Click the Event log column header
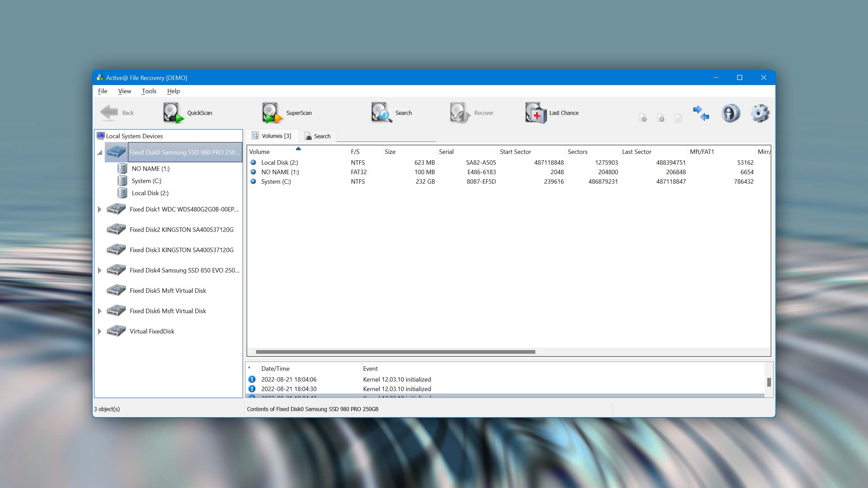 562,368
